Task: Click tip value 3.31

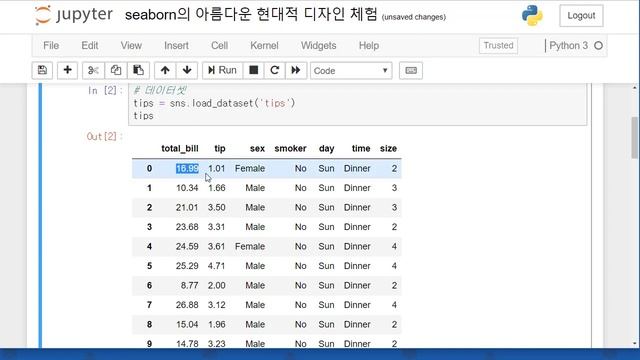Action: 217,227
